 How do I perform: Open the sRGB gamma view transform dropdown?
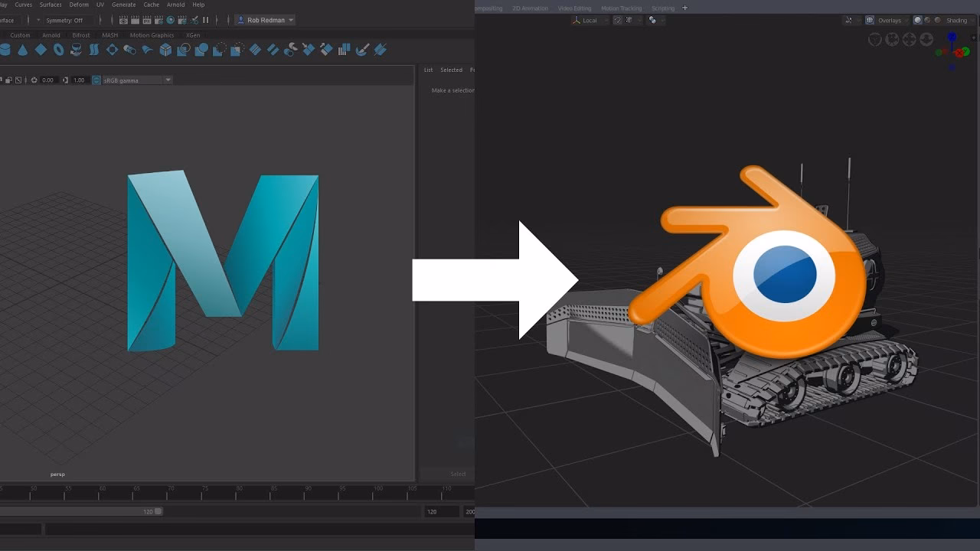coord(137,80)
